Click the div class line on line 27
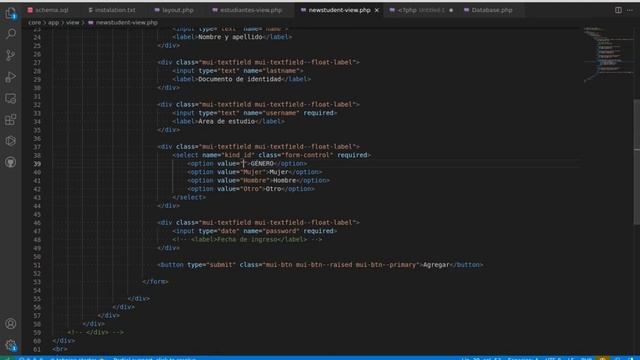 (x=258, y=62)
